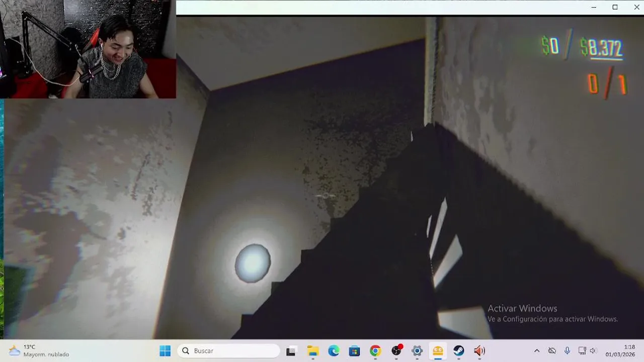Launch Microsoft Edge from the taskbar
The image size is (644, 362).
(334, 351)
